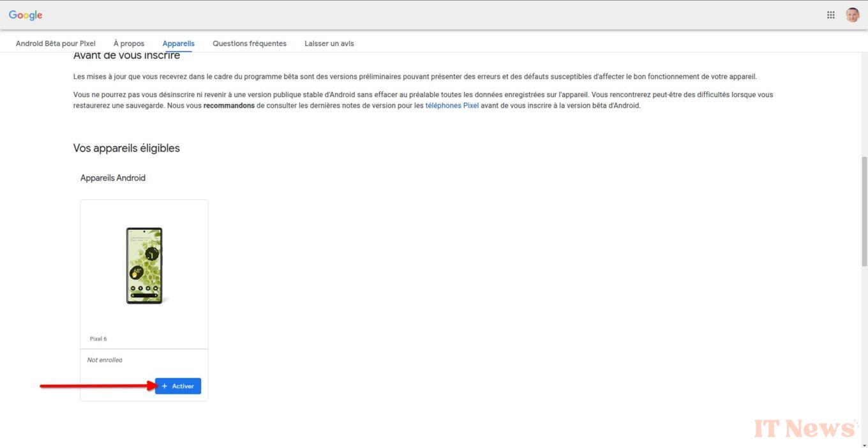The height and width of the screenshot is (448, 868).
Task: Click the bold word recommandons
Action: point(228,106)
